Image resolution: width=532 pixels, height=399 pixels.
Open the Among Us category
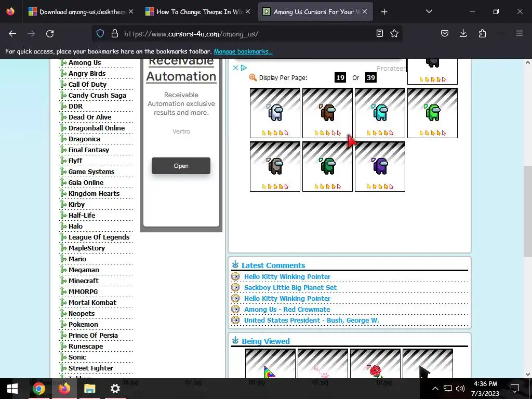pyautogui.click(x=85, y=63)
